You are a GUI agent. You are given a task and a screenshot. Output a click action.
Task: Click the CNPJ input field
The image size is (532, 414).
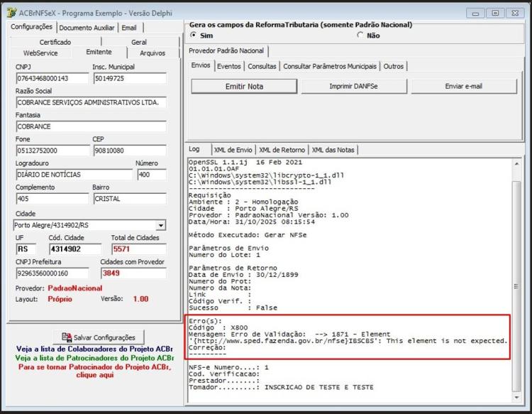click(x=52, y=78)
